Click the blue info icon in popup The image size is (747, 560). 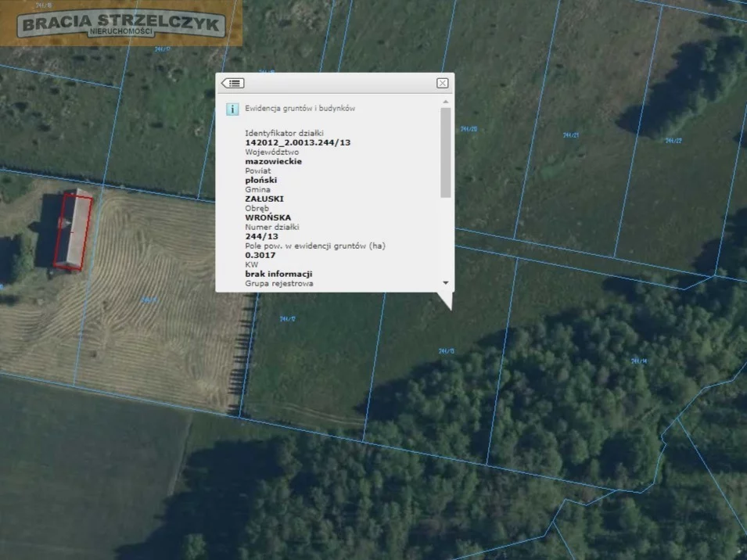(x=232, y=109)
